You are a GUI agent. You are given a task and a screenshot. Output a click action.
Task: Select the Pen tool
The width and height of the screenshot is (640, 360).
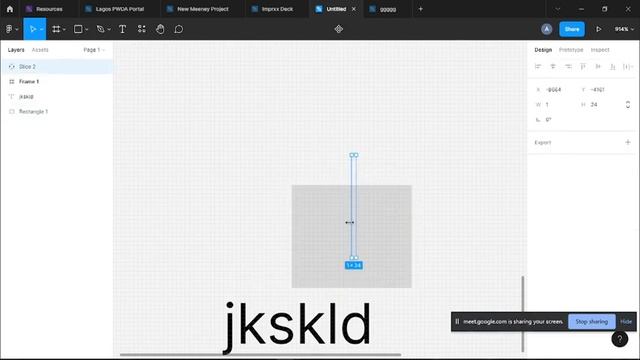click(100, 29)
